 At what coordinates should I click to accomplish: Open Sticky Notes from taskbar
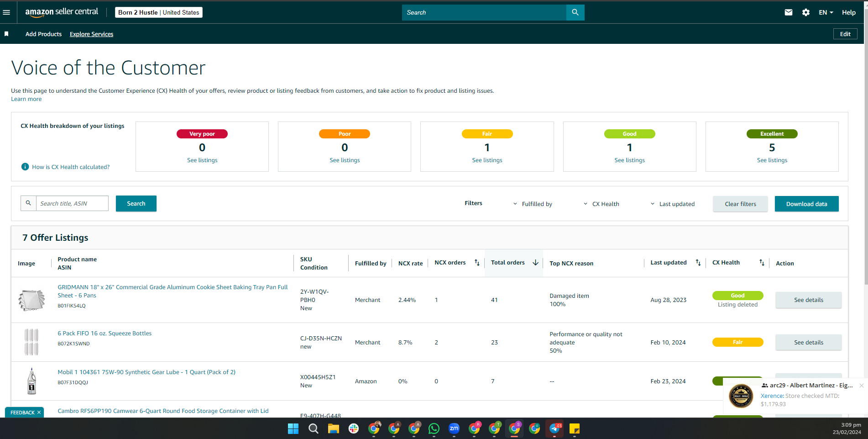[575, 428]
